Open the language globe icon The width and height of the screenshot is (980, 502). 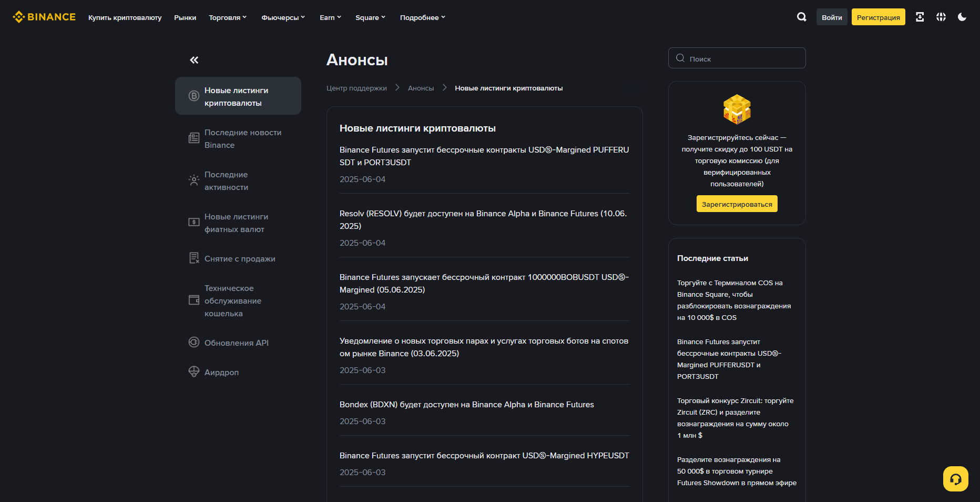941,17
